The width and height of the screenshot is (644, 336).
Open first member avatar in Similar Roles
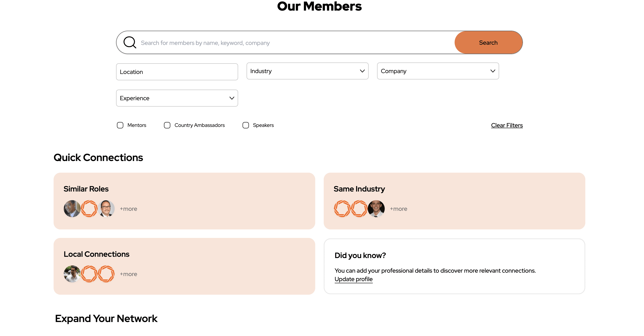click(x=72, y=209)
